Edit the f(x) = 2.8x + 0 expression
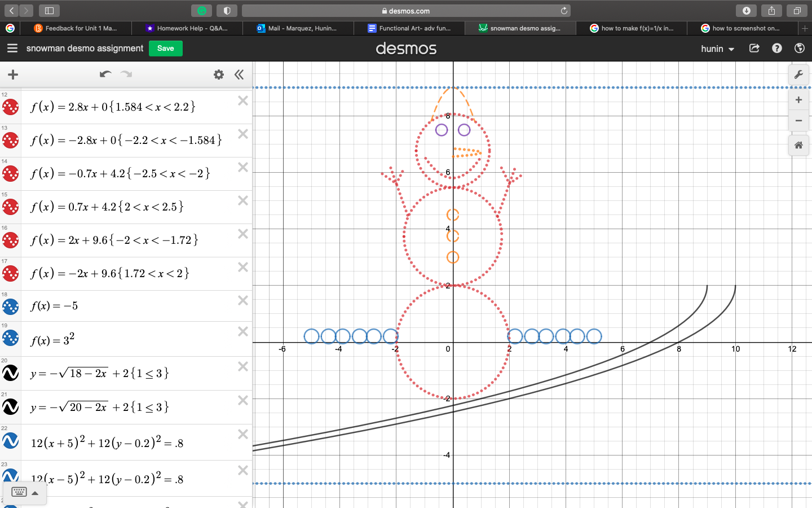The height and width of the screenshot is (508, 812). (113, 107)
